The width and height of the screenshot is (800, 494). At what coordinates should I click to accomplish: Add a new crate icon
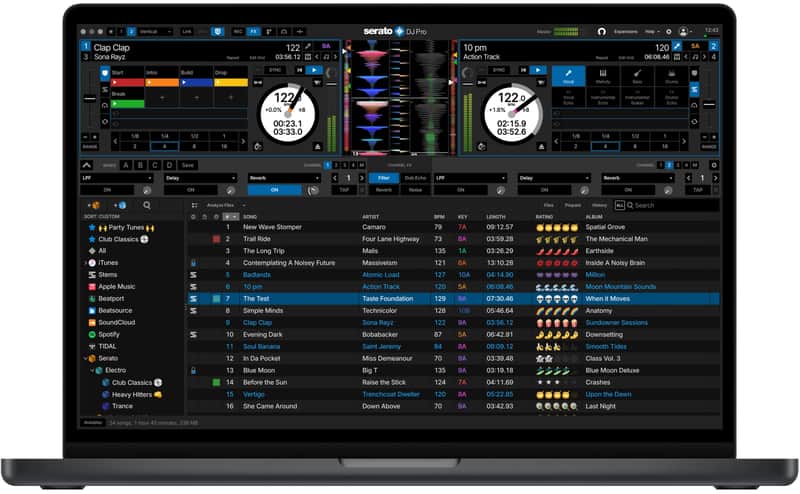pyautogui.click(x=94, y=205)
